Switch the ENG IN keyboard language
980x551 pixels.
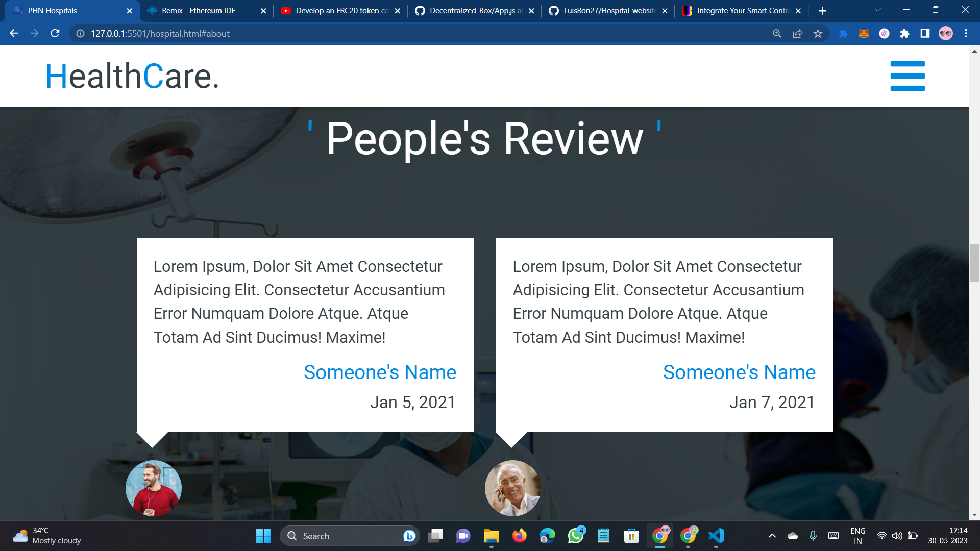pyautogui.click(x=857, y=535)
